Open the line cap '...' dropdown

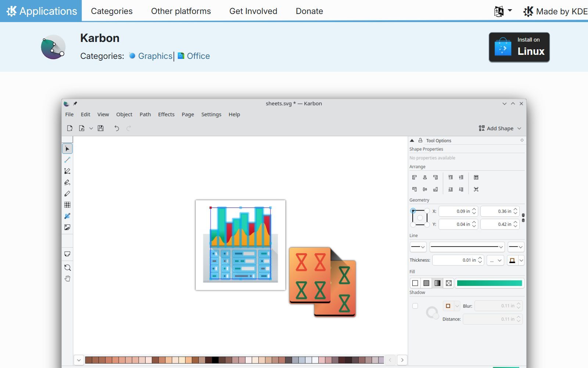pos(495,260)
